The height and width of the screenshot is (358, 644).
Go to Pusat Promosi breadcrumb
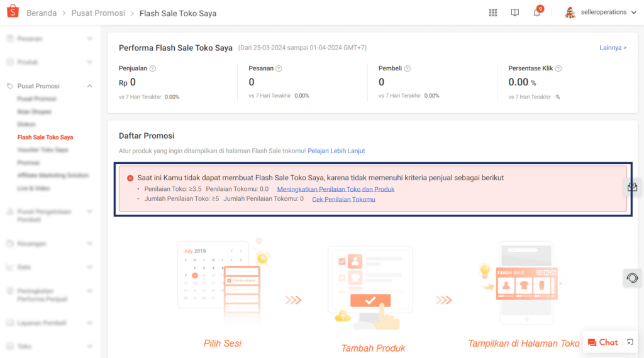(x=98, y=13)
